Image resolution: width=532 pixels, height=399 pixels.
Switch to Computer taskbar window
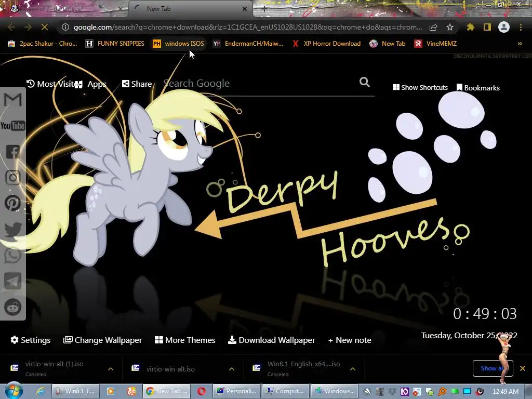(x=286, y=391)
